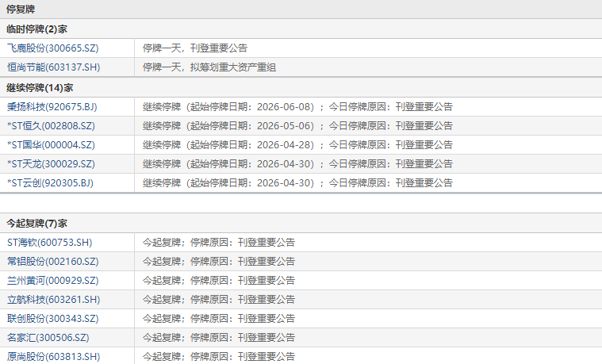Select the ST海钦 row resumption reason
The width and height of the screenshot is (602, 364).
(x=219, y=243)
